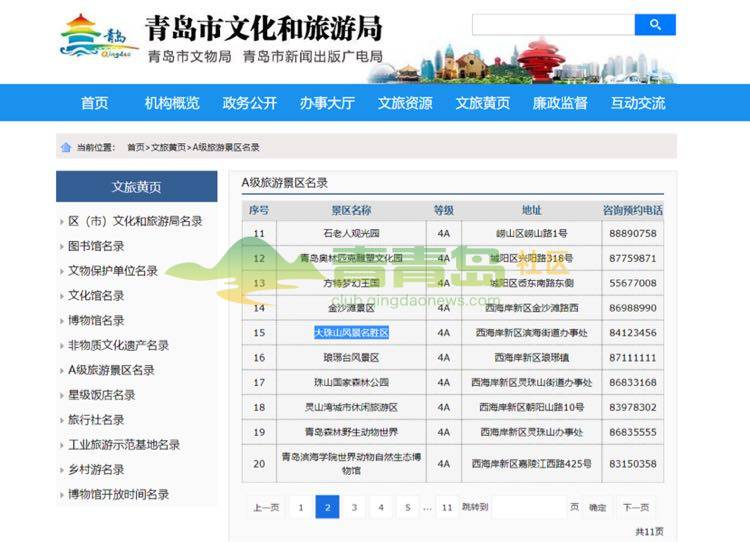Image resolution: width=750 pixels, height=542 pixels.
Task: Click the 景区名称 column header
Action: point(351,210)
